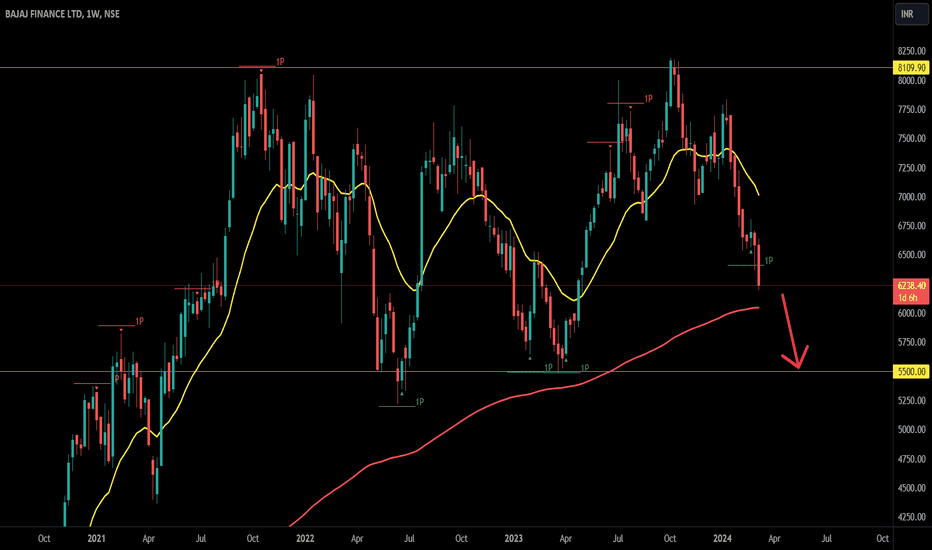Screen dimensions: 932x550
Task: Select the BAJAJ FINANCE LTD, 1W, NSE title
Action: (62, 14)
